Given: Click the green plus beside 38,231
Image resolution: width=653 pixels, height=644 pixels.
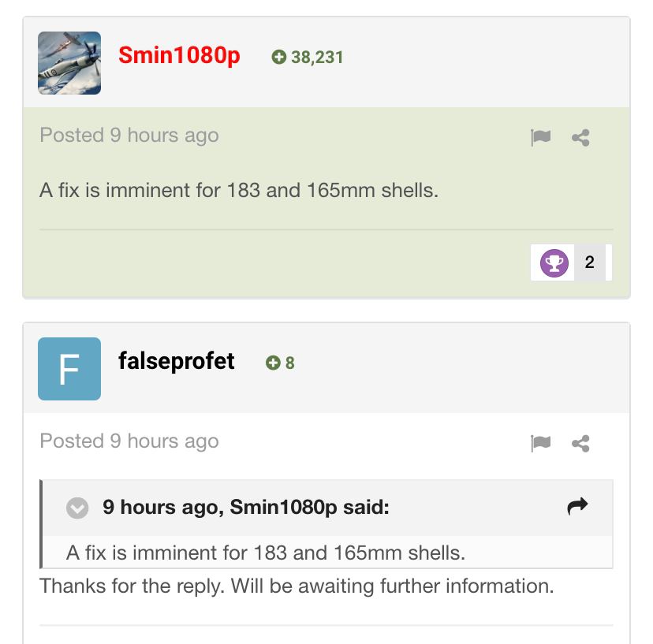Looking at the screenshot, I should click(278, 57).
